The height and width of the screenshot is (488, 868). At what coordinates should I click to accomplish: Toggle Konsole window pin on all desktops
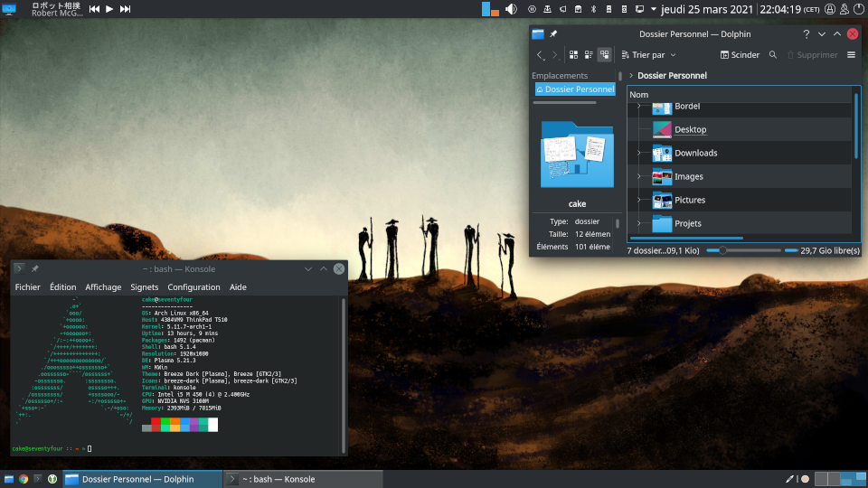[x=35, y=269]
